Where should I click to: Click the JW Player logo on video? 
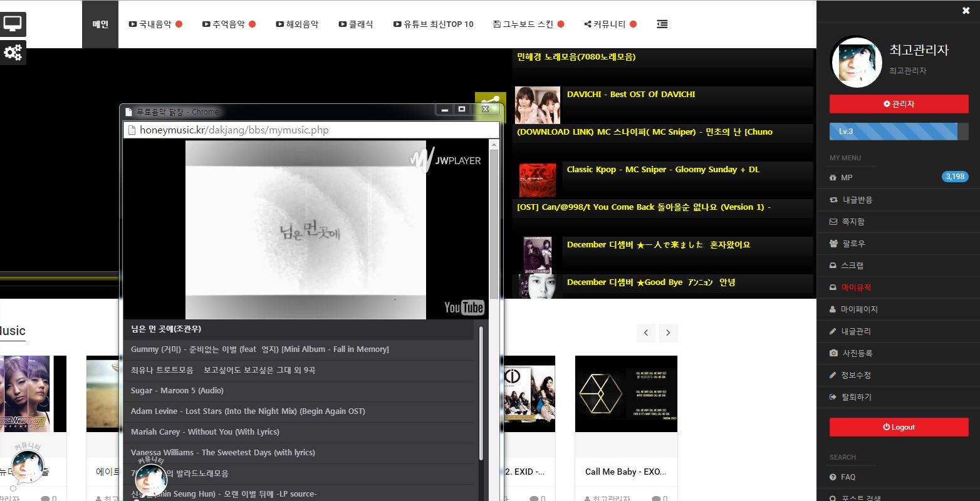point(446,160)
